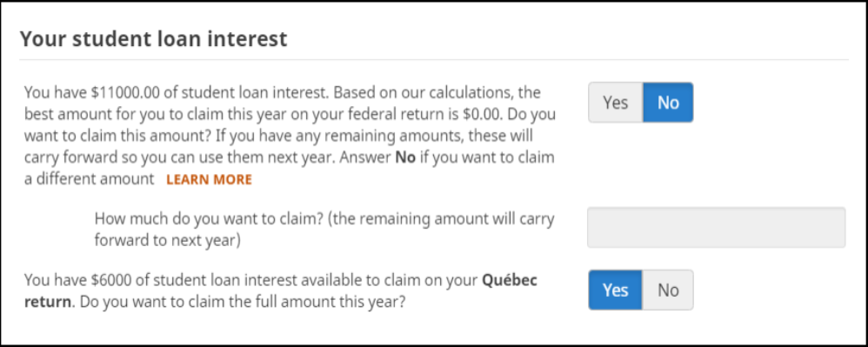Choose No for the Québec return claim
The image size is (868, 347).
(x=668, y=290)
